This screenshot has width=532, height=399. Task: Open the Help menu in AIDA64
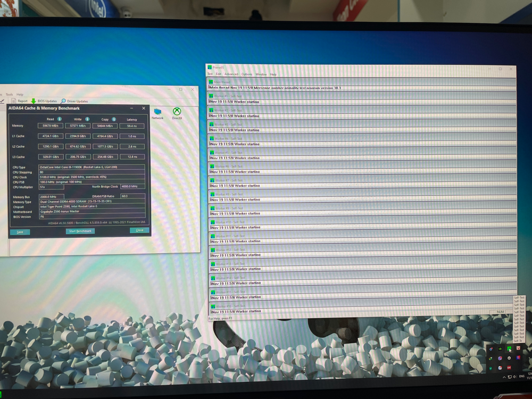pyautogui.click(x=20, y=94)
